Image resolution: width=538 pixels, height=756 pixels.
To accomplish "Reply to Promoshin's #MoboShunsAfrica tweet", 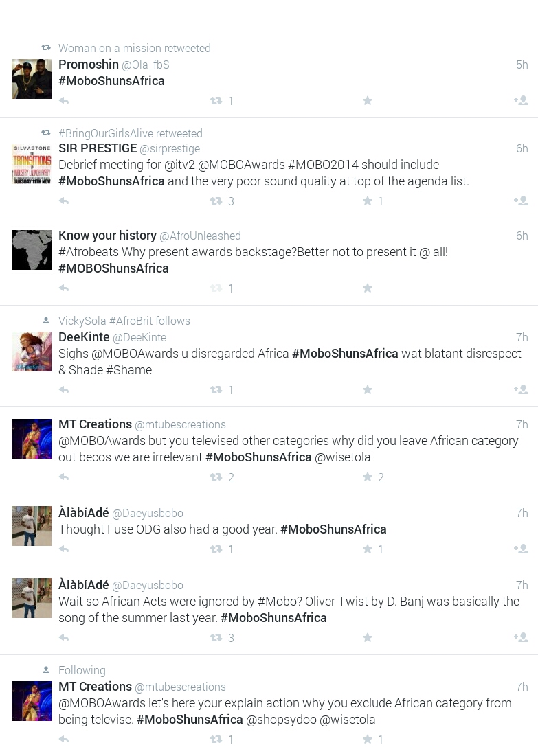I will click(x=64, y=101).
